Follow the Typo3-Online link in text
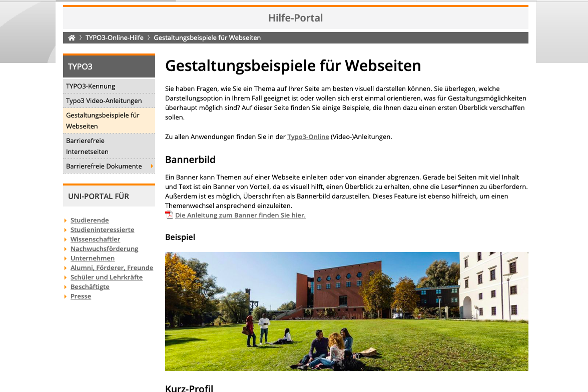Screen dimensions: 588x392 [308, 137]
